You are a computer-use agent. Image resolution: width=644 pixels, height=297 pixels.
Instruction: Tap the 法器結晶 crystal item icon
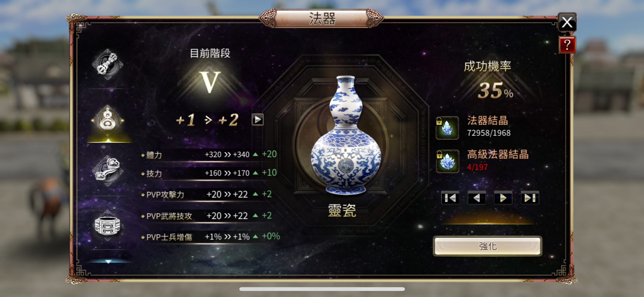pos(447,128)
